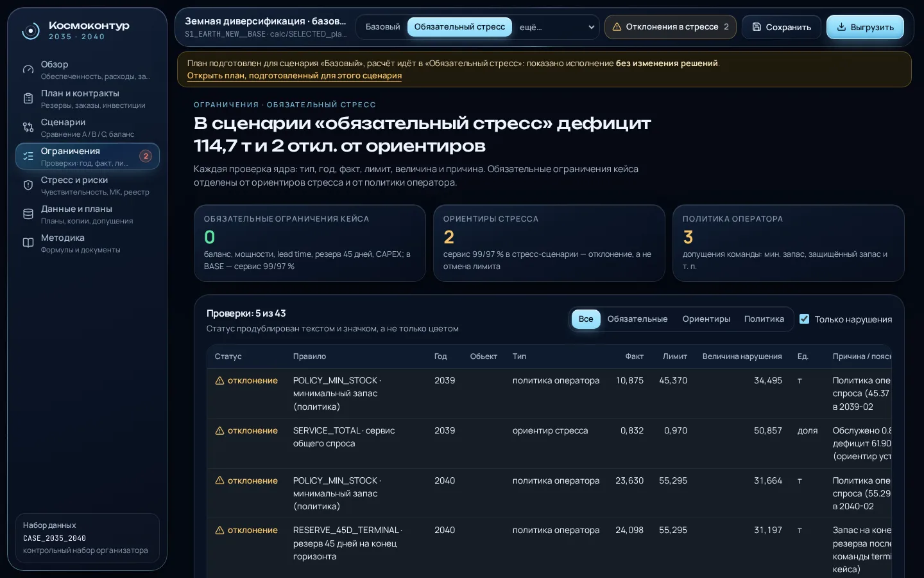924x578 pixels.
Task: Select the Обязательный стресс scenario
Action: pos(459,27)
